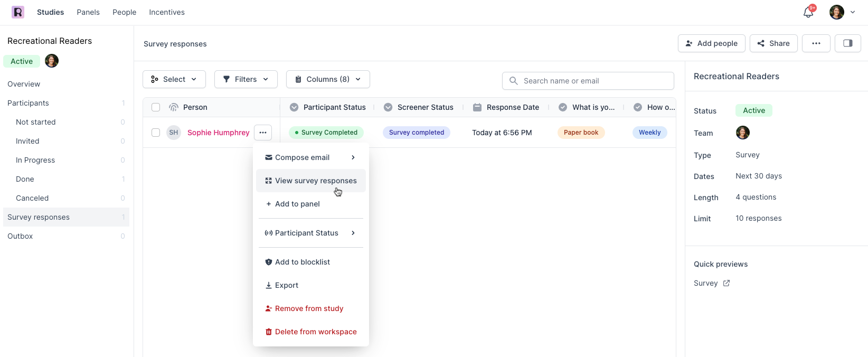Click the Add people button
This screenshot has height=357, width=868.
click(711, 43)
